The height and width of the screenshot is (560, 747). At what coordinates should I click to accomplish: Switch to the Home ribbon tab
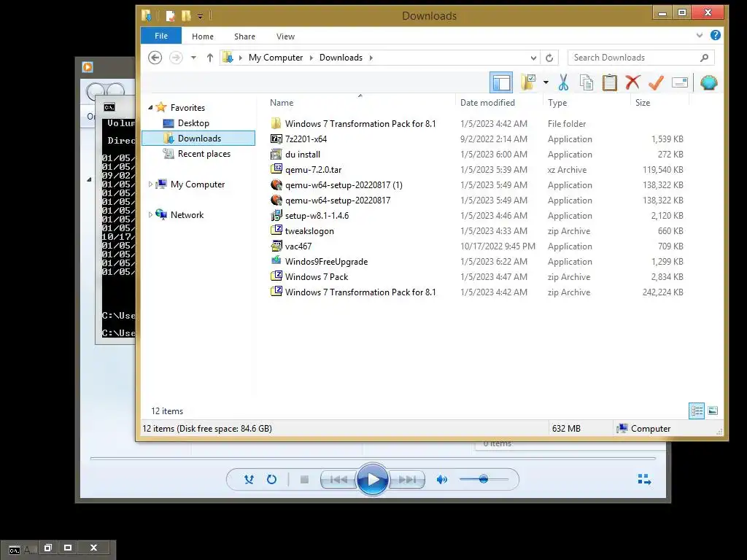click(x=203, y=36)
